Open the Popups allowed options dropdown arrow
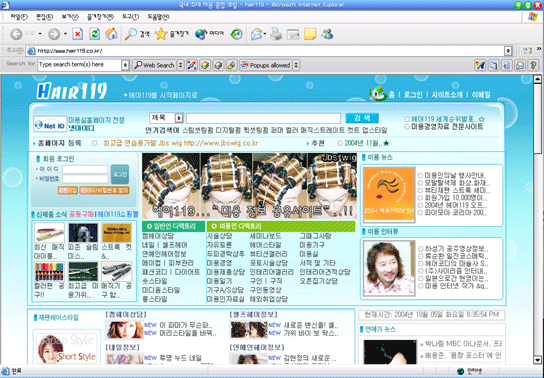Image resolution: width=544 pixels, height=378 pixels. tap(296, 65)
